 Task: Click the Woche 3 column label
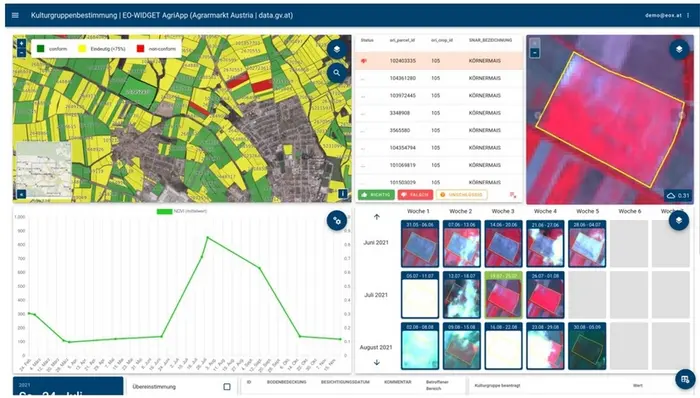(503, 211)
